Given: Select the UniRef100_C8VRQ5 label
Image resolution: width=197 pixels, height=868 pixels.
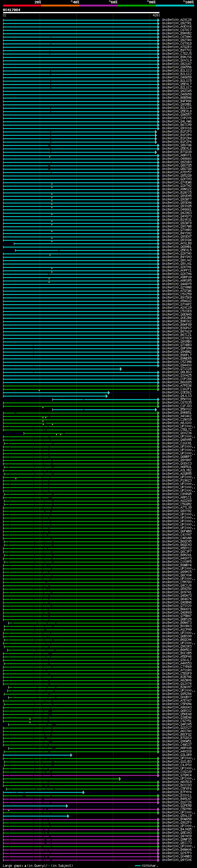Looking at the screenshot, I should (x=176, y=494).
